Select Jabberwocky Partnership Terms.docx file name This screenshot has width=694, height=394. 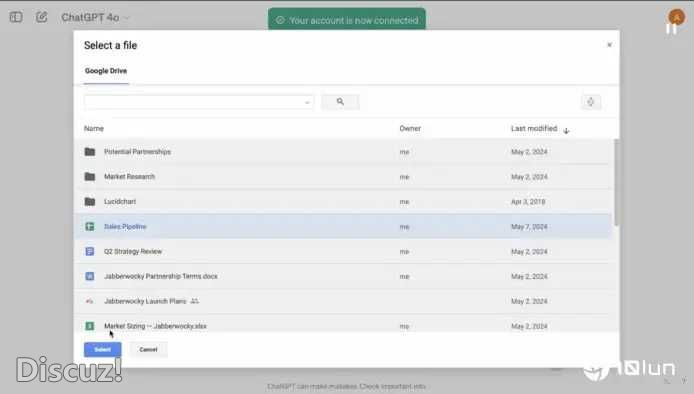coord(161,276)
